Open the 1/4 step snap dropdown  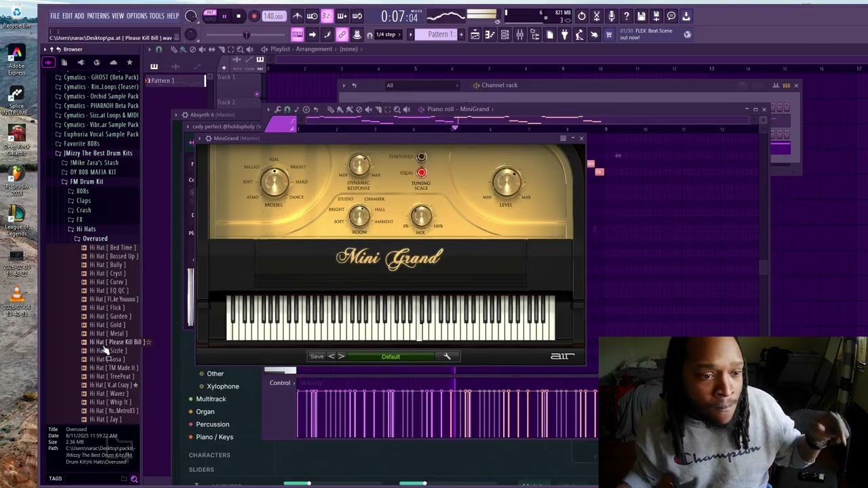[x=389, y=35]
